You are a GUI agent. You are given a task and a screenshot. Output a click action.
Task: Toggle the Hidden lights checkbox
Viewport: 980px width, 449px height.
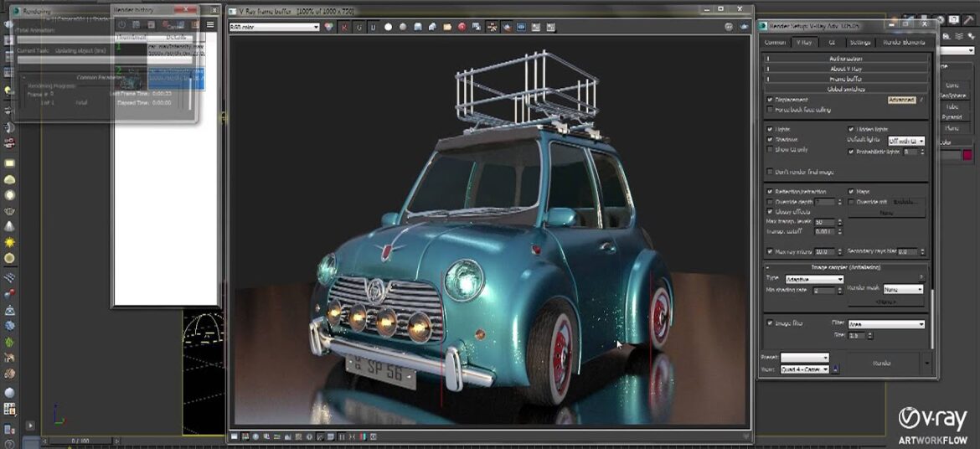point(851,129)
